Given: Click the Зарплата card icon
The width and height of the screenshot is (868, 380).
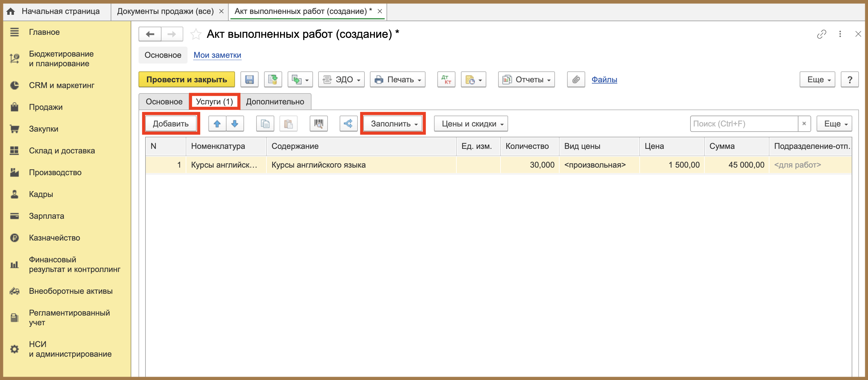Looking at the screenshot, I should tap(15, 216).
